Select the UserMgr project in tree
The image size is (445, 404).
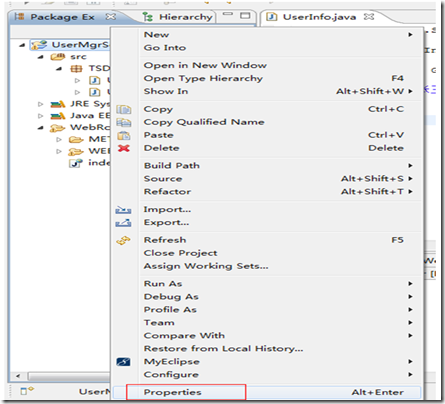70,45
